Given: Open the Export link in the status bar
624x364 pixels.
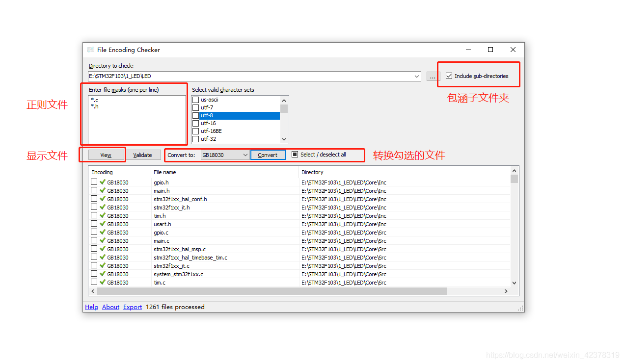Looking at the screenshot, I should [133, 307].
